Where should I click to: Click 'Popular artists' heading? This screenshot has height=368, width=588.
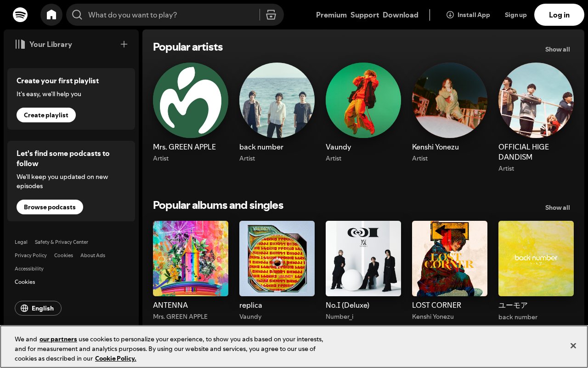point(188,47)
